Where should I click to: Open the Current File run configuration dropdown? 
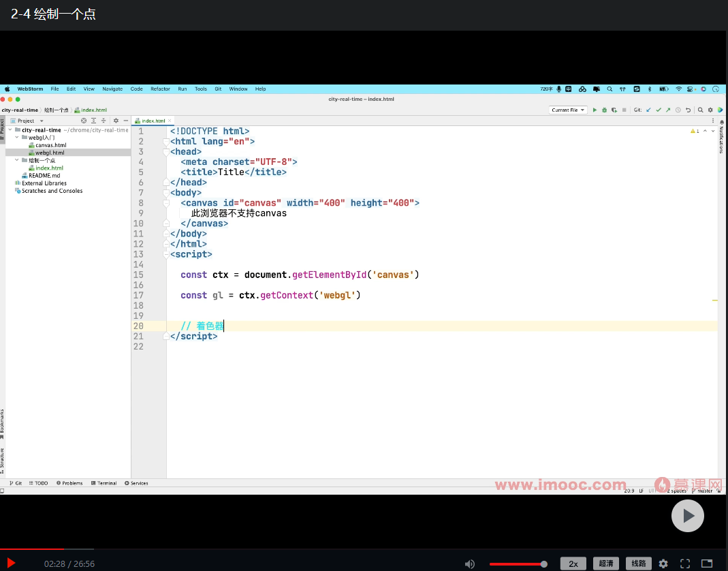pos(568,110)
